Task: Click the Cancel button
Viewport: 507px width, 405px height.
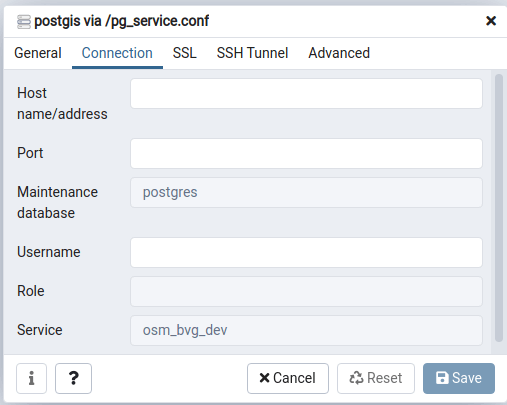Action: tap(288, 378)
